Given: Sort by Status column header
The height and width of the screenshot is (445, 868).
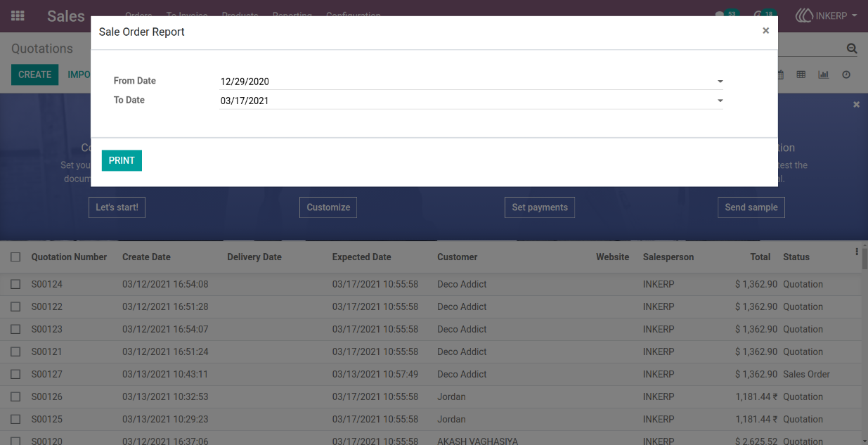Looking at the screenshot, I should coord(796,257).
